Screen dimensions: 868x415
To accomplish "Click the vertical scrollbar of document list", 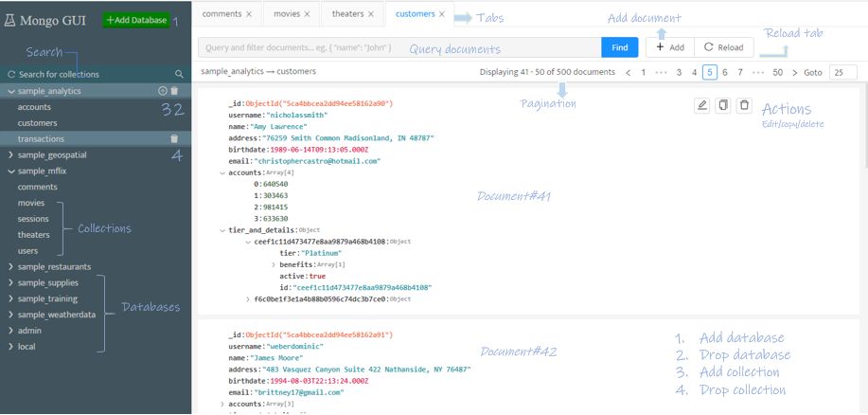I will pyautogui.click(x=865, y=127).
